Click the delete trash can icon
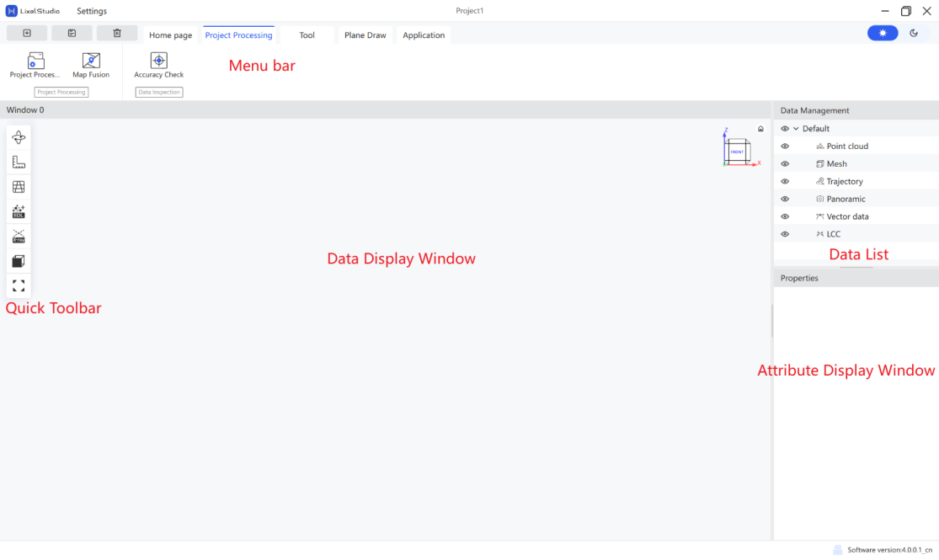 click(x=117, y=33)
